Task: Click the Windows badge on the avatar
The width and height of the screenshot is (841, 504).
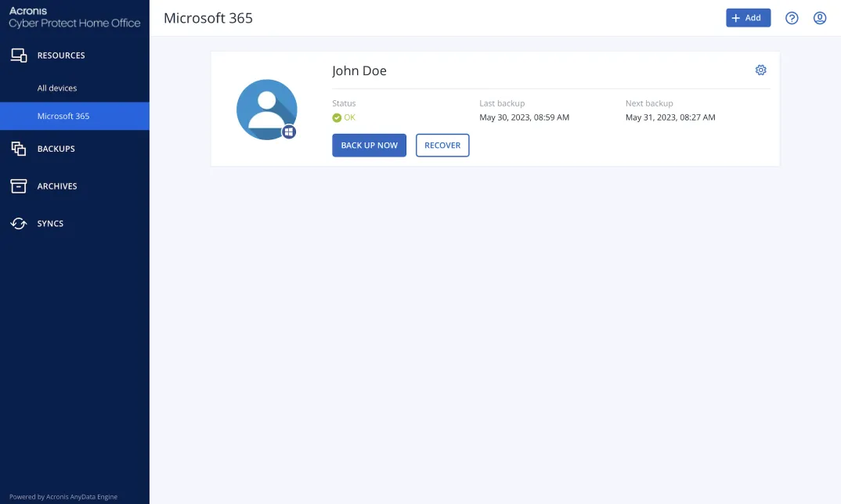Action: click(x=289, y=132)
